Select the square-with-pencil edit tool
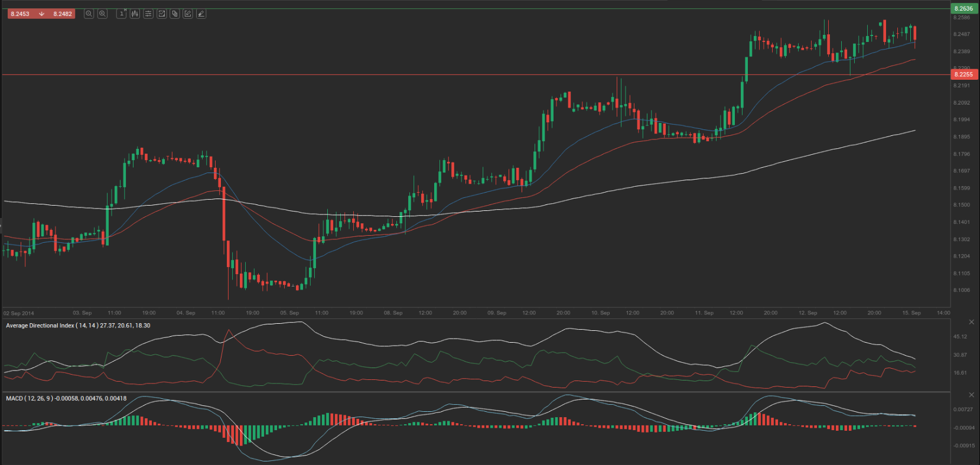The image size is (980, 465). 188,14
